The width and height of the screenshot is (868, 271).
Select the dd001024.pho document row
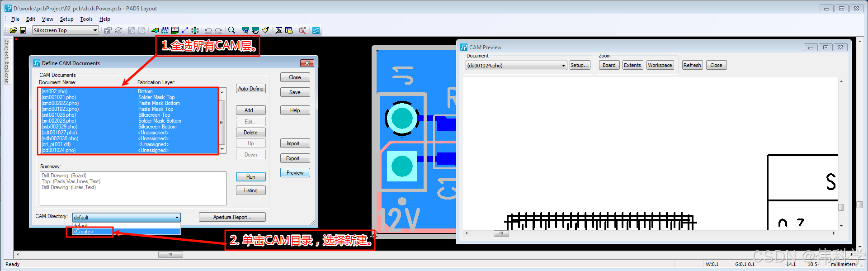[129, 150]
